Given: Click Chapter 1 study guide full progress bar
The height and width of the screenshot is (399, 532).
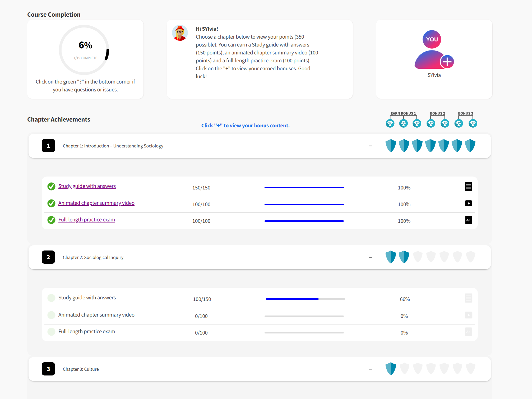Looking at the screenshot, I should click(304, 187).
